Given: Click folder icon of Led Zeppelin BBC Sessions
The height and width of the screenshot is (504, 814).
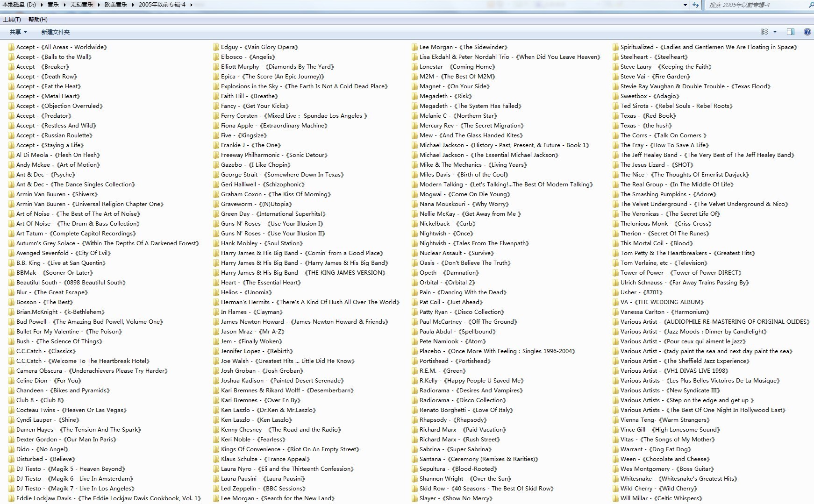Looking at the screenshot, I should [216, 489].
